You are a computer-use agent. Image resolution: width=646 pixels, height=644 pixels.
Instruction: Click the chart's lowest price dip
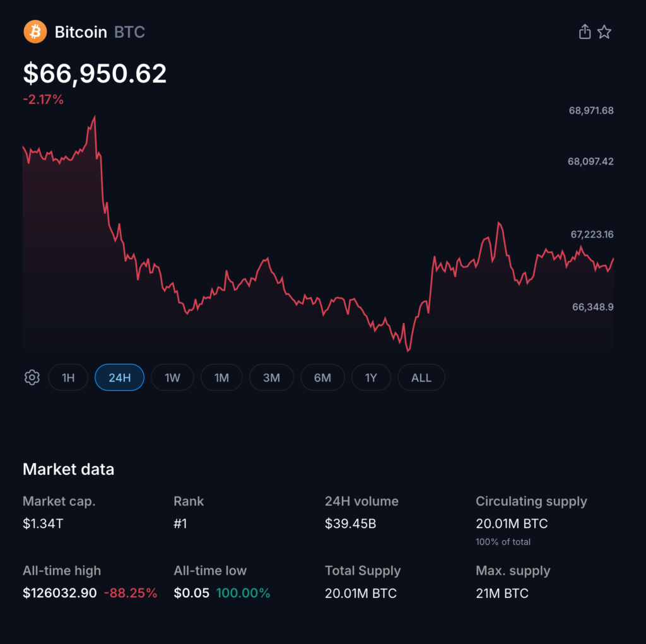[408, 350]
